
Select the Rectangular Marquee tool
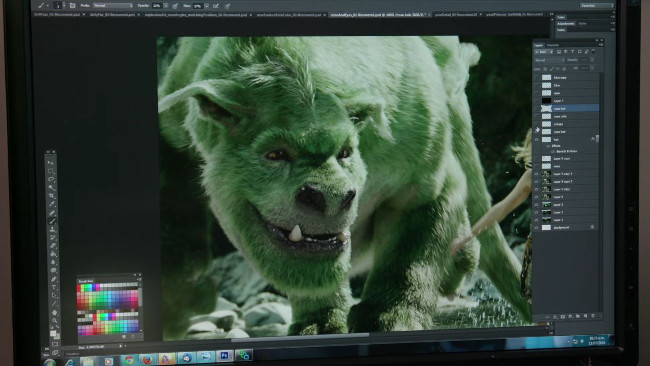click(x=51, y=171)
